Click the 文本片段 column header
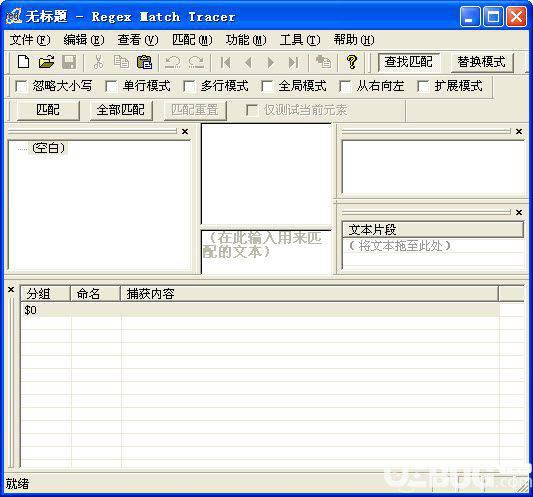Image resolution: width=533 pixels, height=497 pixels. (x=433, y=230)
